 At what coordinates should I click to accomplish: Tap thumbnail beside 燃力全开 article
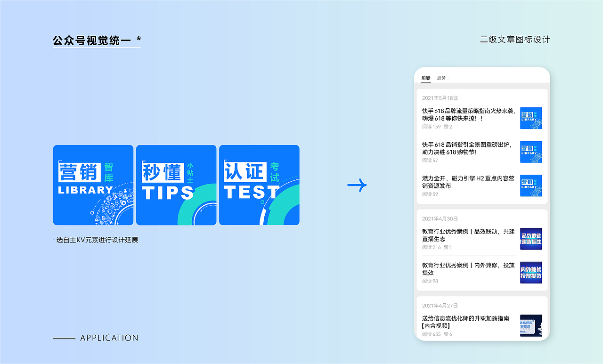531,186
